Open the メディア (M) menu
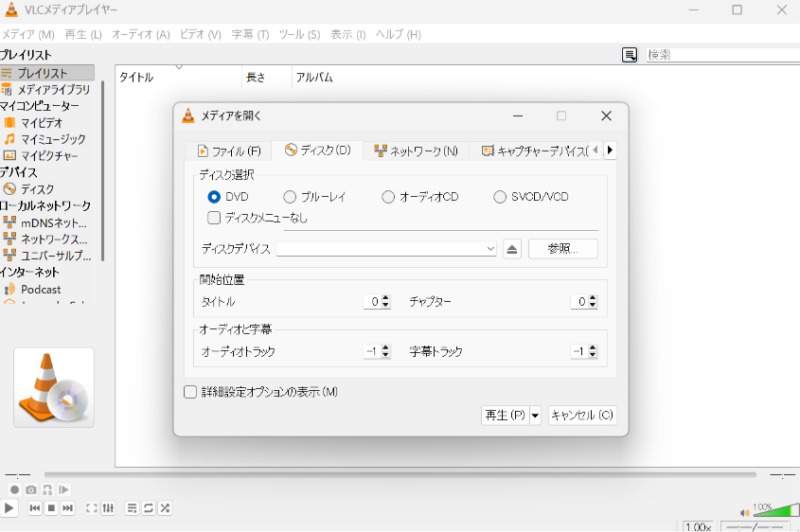 (28, 35)
